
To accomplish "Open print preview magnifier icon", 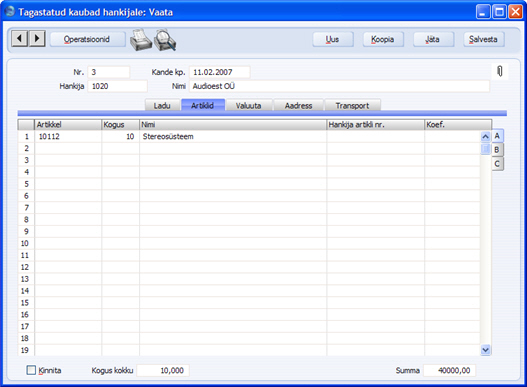I will click(165, 40).
